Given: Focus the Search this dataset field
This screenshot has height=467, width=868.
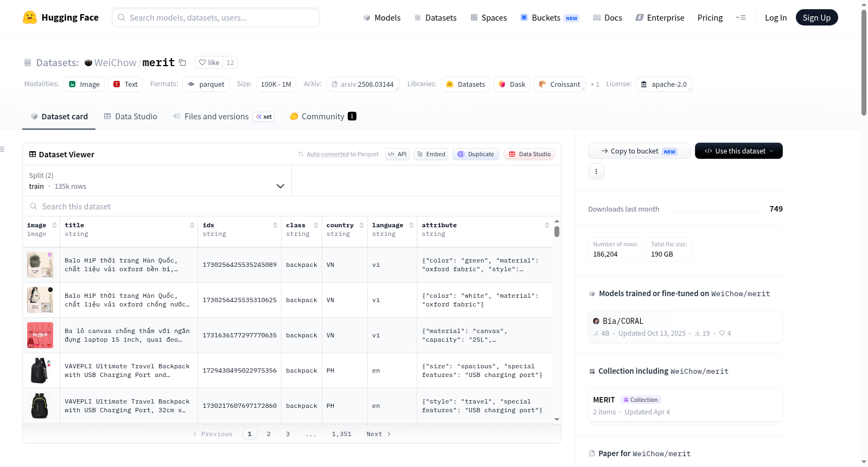Looking at the screenshot, I should pos(292,207).
